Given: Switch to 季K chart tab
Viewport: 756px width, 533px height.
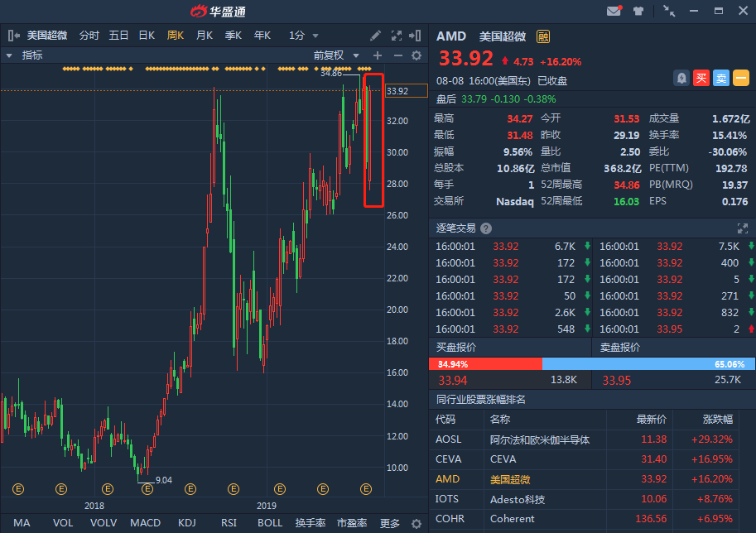Looking at the screenshot, I should (234, 36).
